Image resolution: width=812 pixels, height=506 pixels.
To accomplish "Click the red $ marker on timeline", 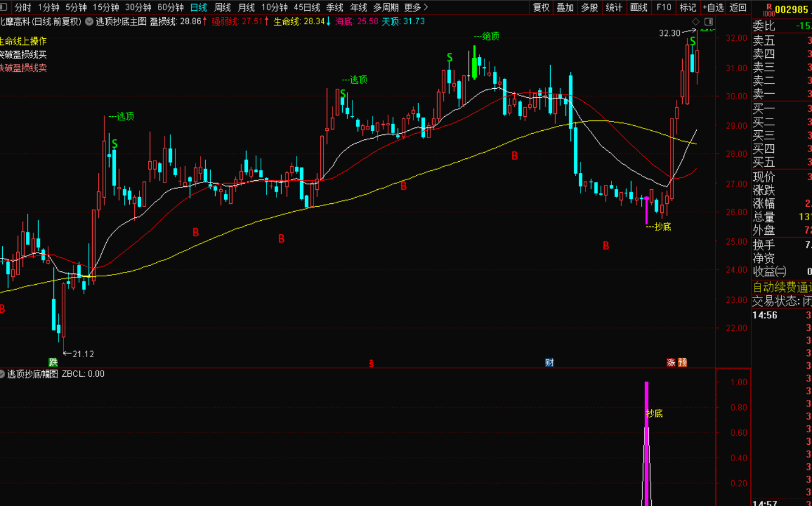I will [x=371, y=363].
